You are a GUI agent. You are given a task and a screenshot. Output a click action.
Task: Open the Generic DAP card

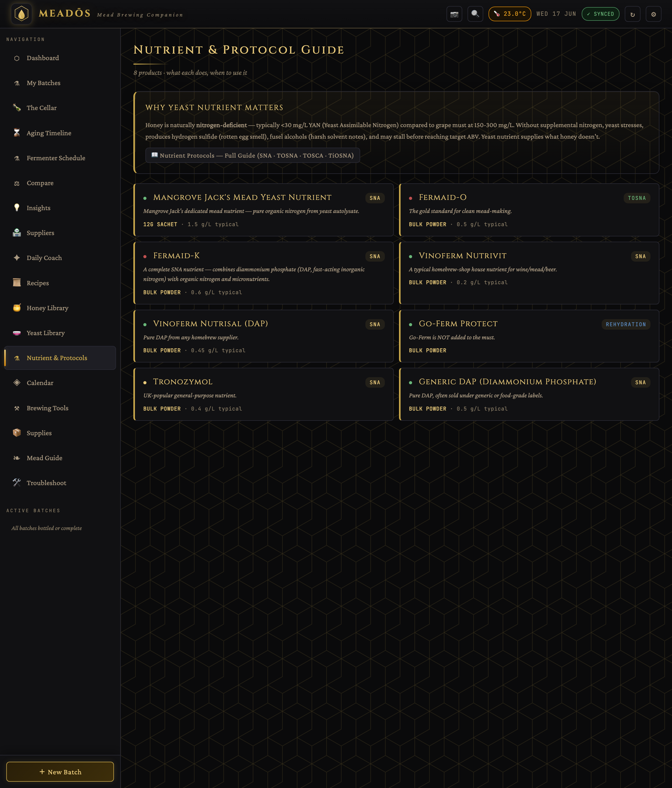tap(529, 394)
